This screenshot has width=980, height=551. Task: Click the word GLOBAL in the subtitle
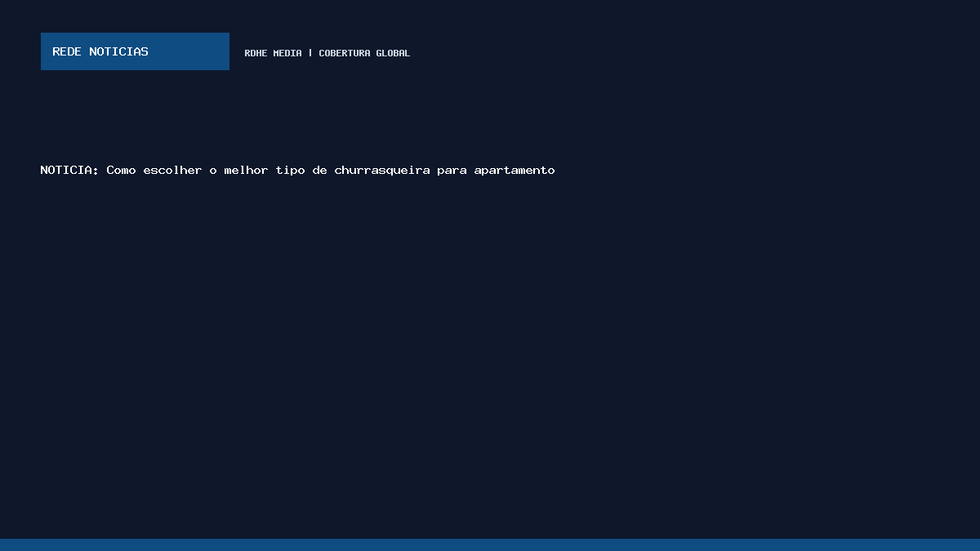tap(393, 53)
